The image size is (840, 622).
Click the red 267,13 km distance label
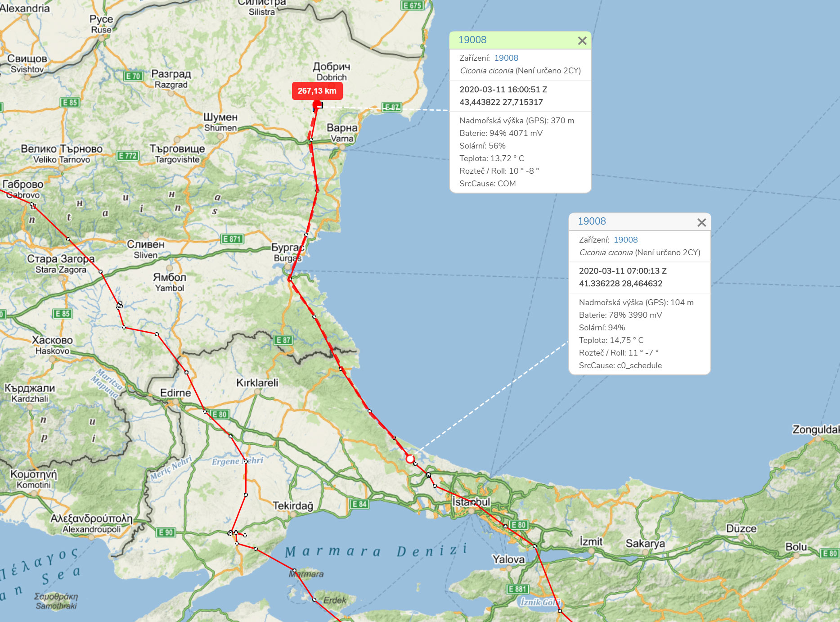click(317, 91)
